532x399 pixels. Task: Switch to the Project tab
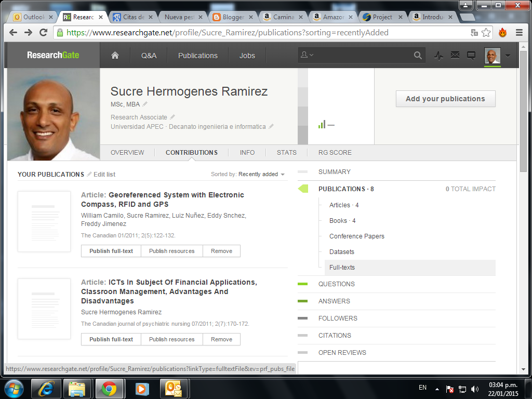[x=382, y=17]
